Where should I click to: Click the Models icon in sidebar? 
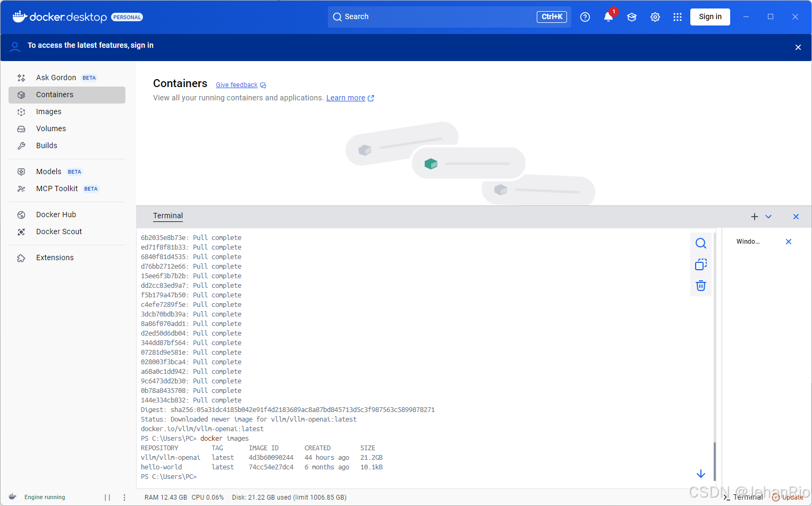click(x=21, y=171)
